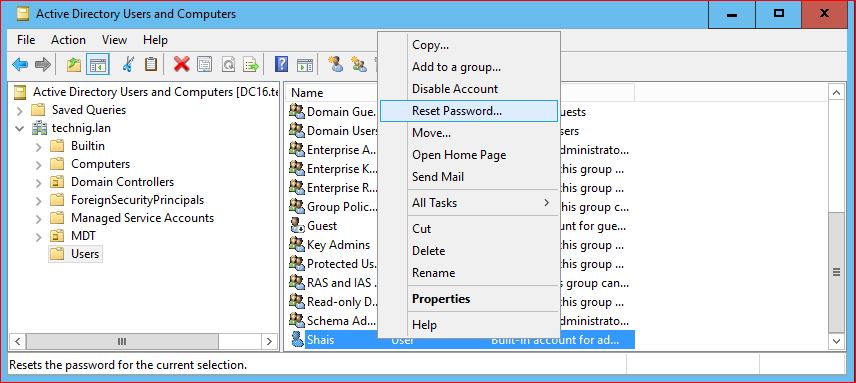This screenshot has width=856, height=383.
Task: Open the Action menu
Action: [x=68, y=40]
